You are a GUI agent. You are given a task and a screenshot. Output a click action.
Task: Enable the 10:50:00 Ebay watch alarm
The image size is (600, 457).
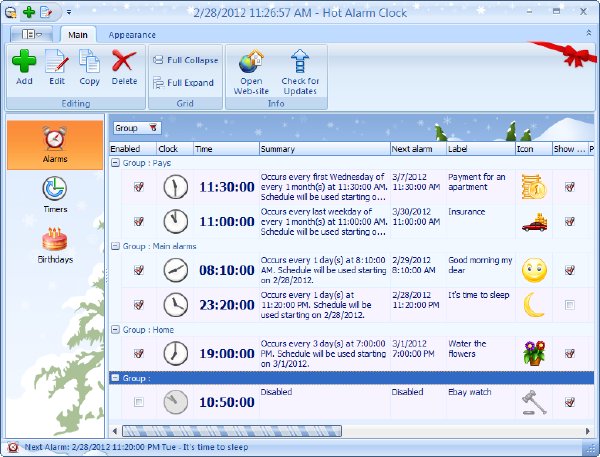pos(139,402)
